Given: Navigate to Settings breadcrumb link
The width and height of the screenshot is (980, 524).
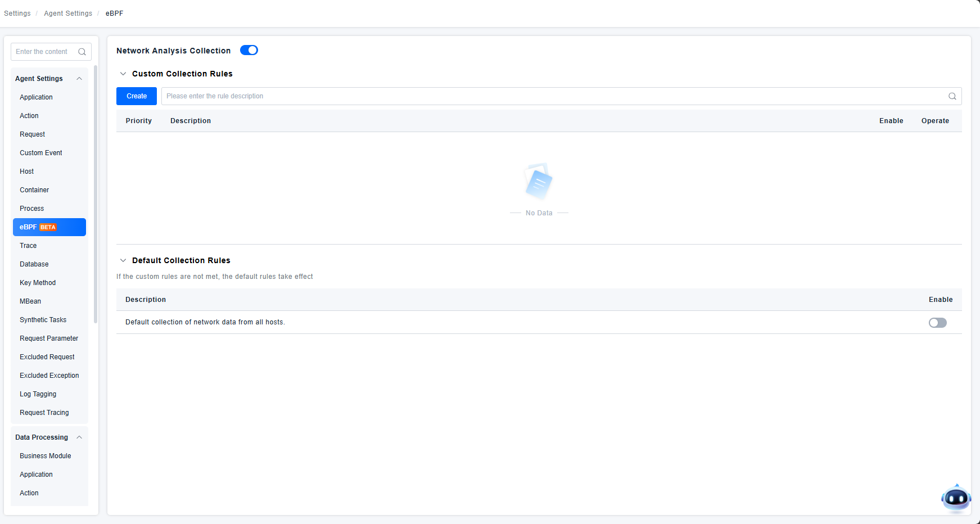Looking at the screenshot, I should 17,13.
